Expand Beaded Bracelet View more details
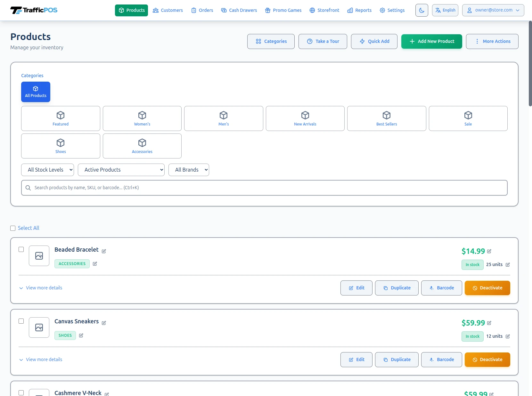532x396 pixels. [41, 288]
